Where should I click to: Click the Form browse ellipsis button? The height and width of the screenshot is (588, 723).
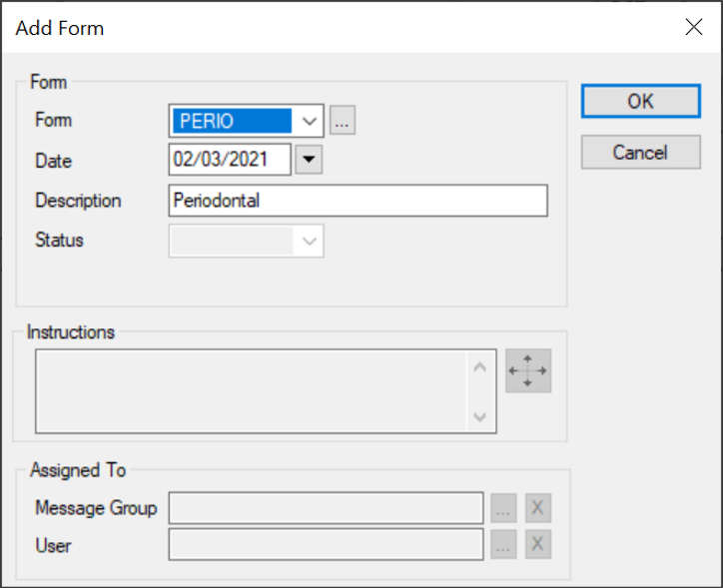(344, 121)
